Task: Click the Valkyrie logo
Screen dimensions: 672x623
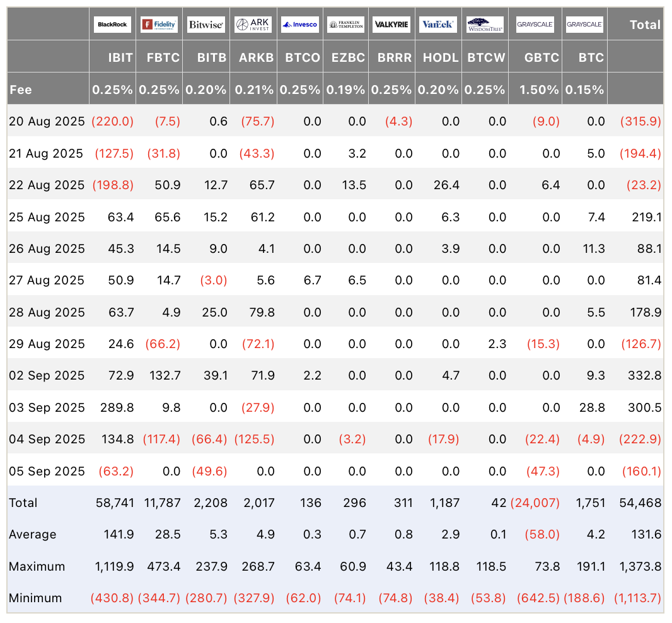Action: point(391,25)
